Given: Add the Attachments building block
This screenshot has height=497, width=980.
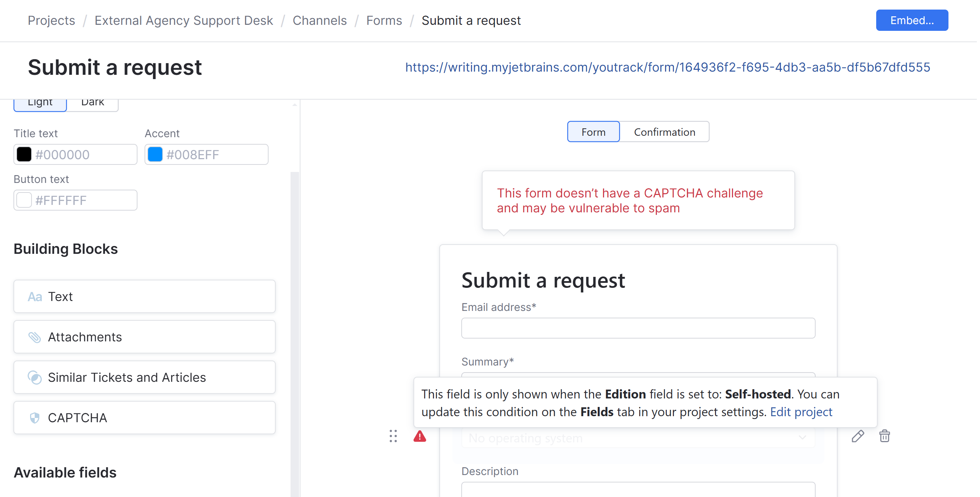Looking at the screenshot, I should click(x=144, y=337).
